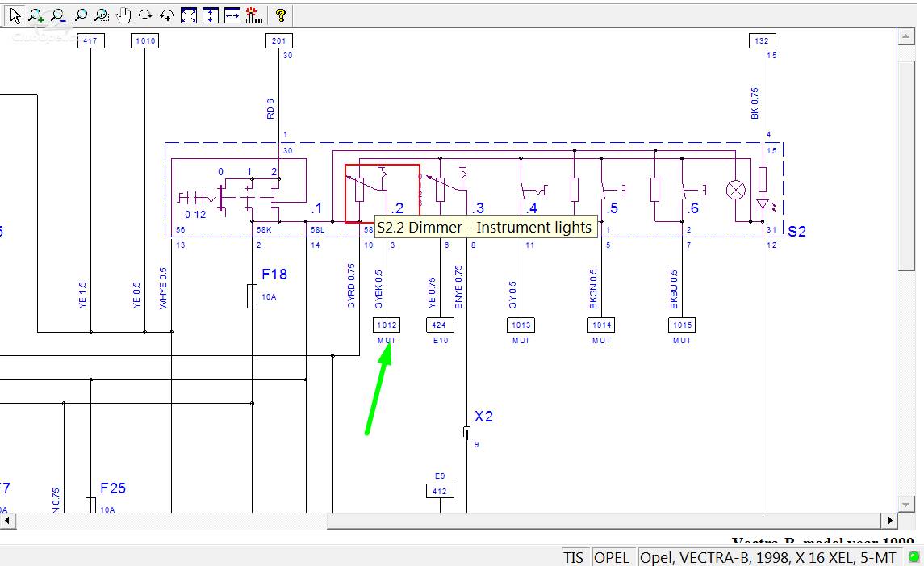The image size is (924, 566).
Task: Select the F18 fuse label
Action: [x=274, y=275]
